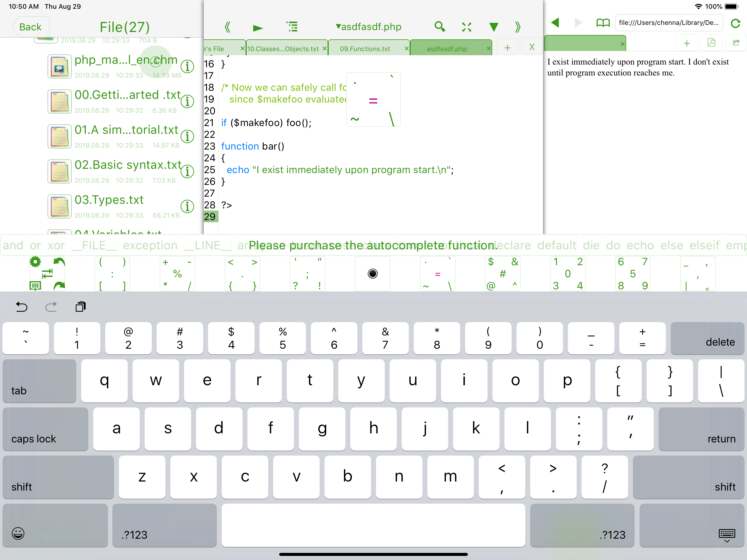Viewport: 747px width, 560px height.
Task: Tap the Back button
Action: 30,27
